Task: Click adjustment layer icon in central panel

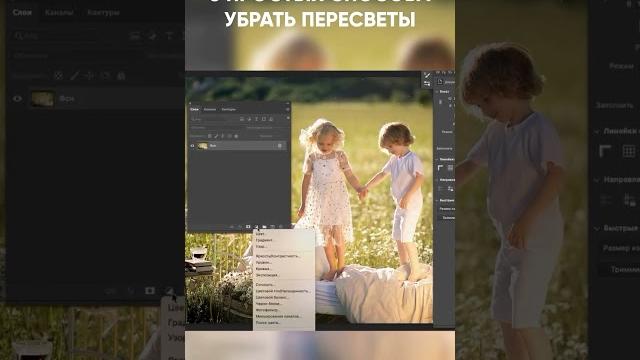Action: (256, 227)
